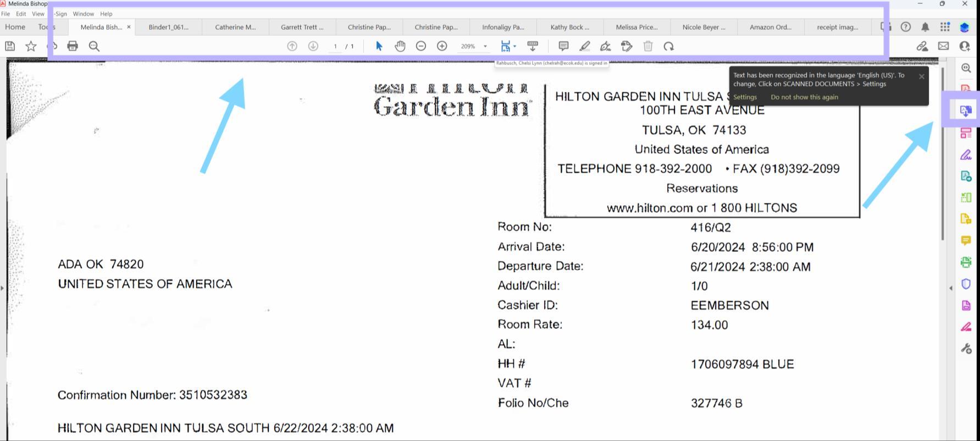Open the notifications bell
Image resolution: width=980 pixels, height=441 pixels.
pos(926,27)
